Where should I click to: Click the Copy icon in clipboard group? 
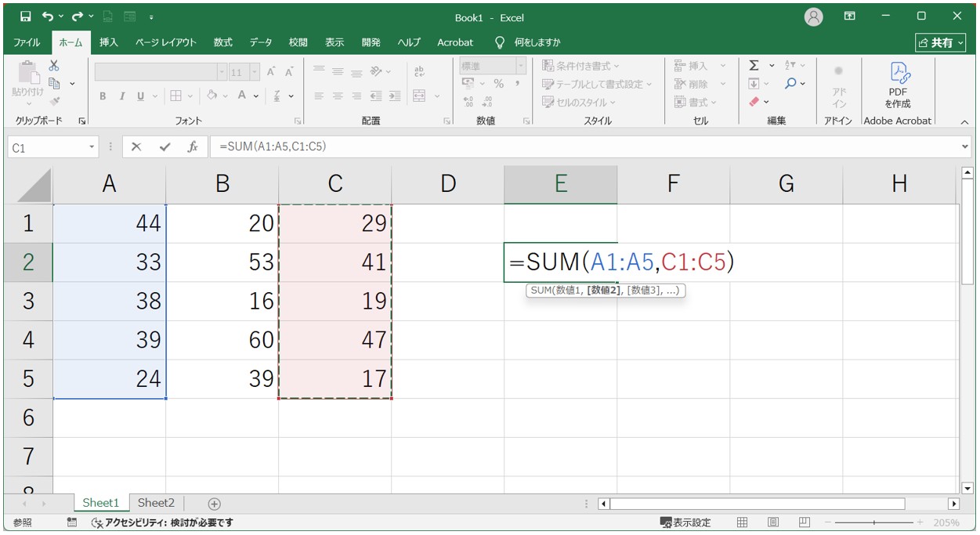pos(55,83)
